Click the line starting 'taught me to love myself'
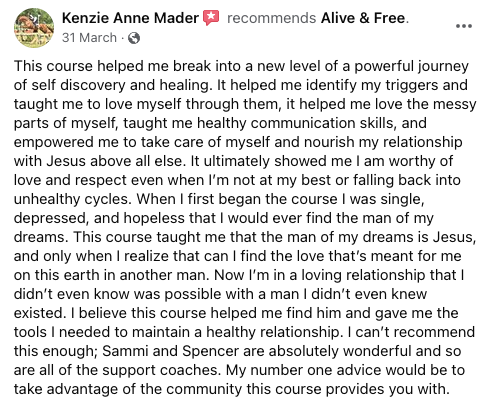Image resolution: width=489 pixels, height=397 pixels. pyautogui.click(x=245, y=104)
